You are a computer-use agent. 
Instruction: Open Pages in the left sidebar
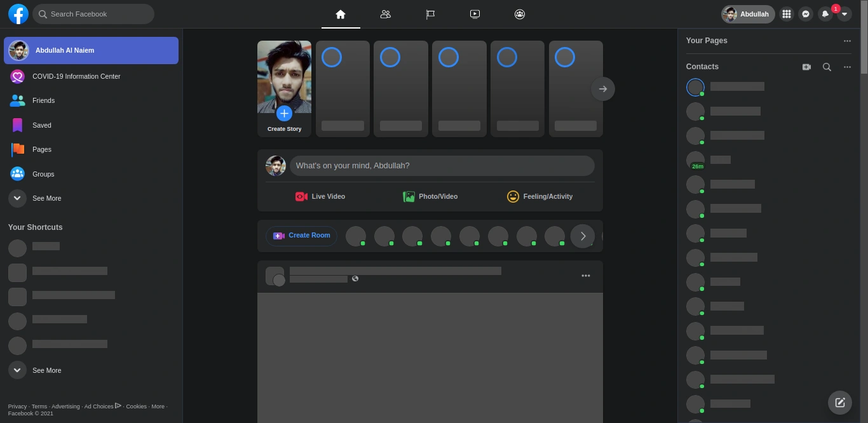click(x=91, y=149)
